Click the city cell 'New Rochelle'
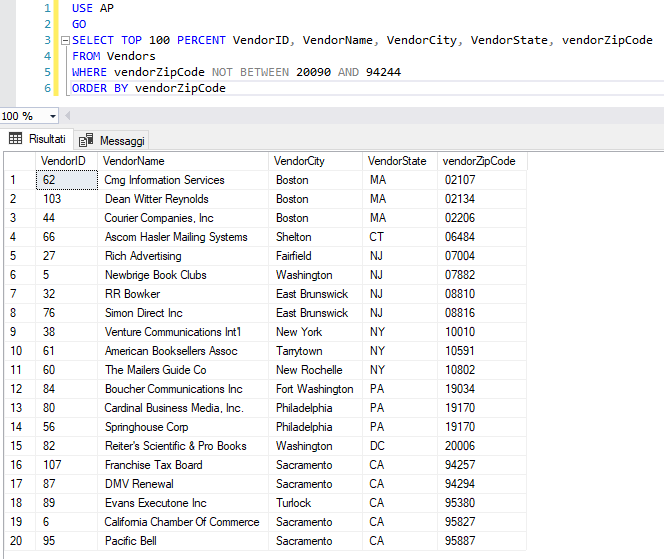 315,370
